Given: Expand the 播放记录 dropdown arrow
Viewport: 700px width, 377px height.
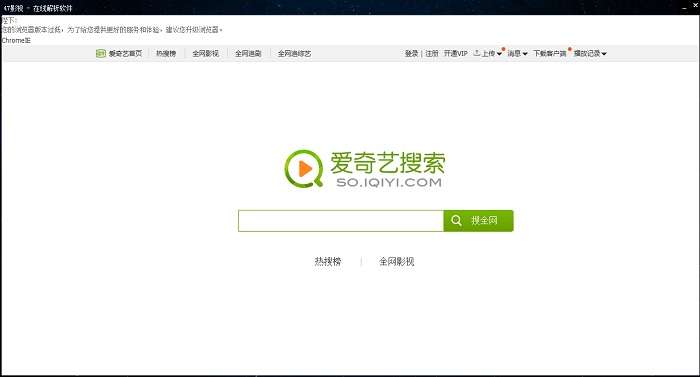Looking at the screenshot, I should (x=604, y=54).
